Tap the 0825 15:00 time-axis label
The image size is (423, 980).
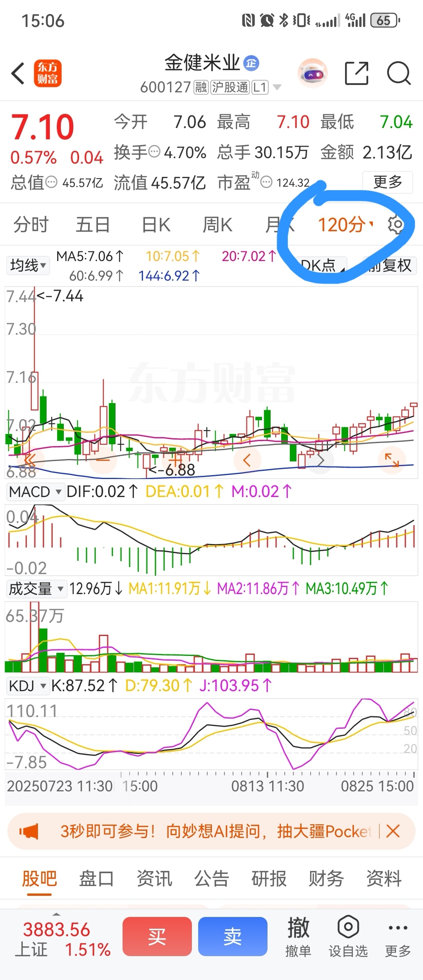click(x=377, y=786)
